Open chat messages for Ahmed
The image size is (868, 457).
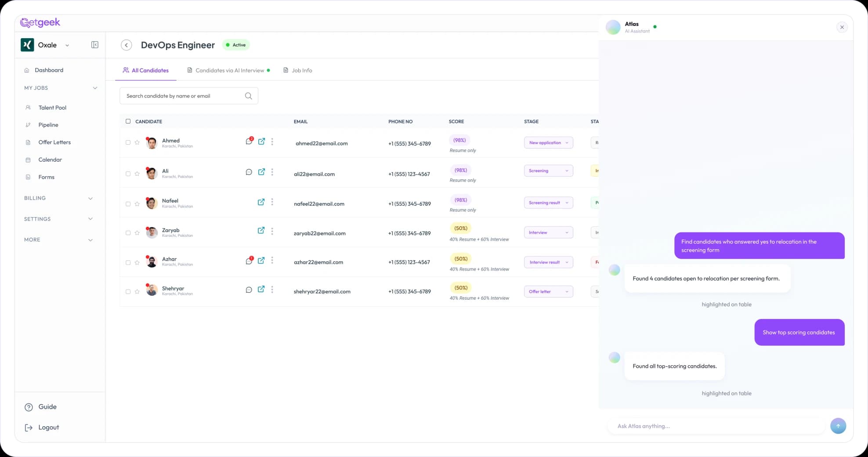pos(249,141)
